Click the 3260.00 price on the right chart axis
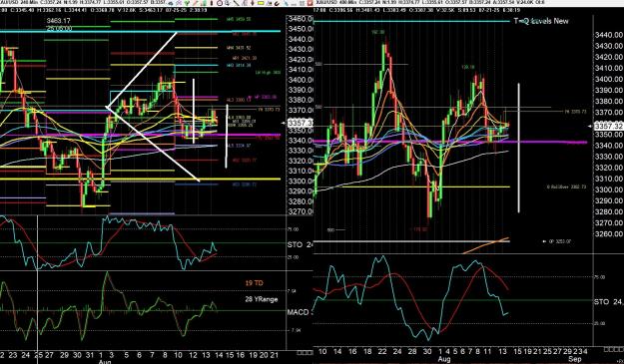 click(x=608, y=233)
